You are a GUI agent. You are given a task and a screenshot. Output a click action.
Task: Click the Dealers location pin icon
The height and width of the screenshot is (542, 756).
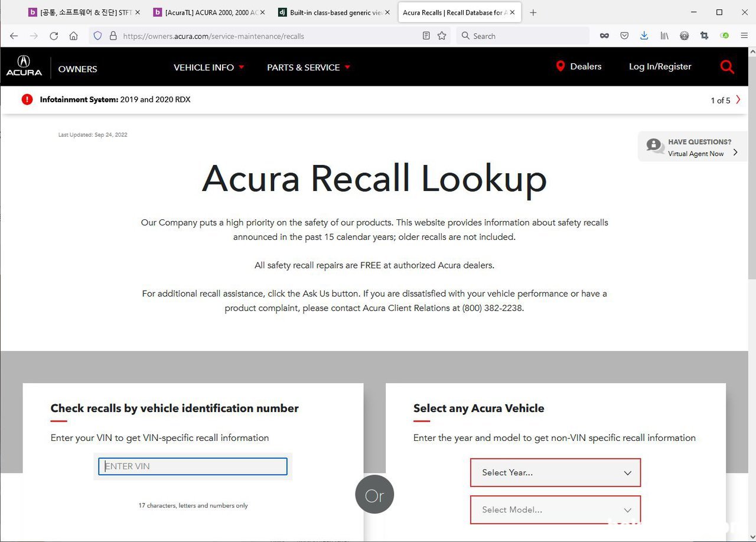561,66
